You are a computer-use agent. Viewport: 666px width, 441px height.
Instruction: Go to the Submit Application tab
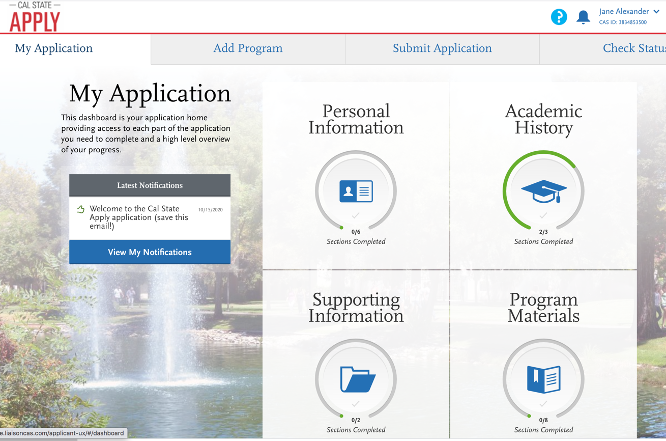pyautogui.click(x=442, y=48)
